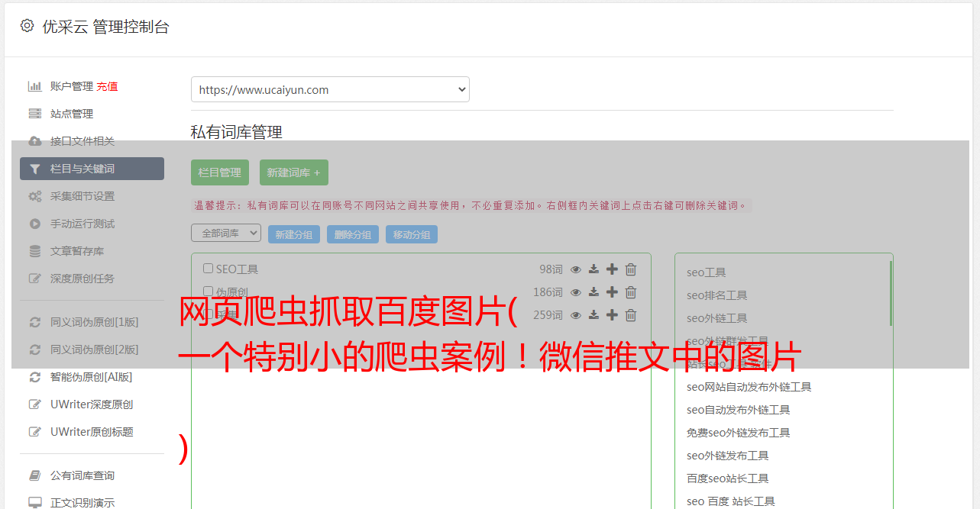Click the green keyword list scrollbar
Viewport: 980px width, 509px height.
(x=891, y=293)
